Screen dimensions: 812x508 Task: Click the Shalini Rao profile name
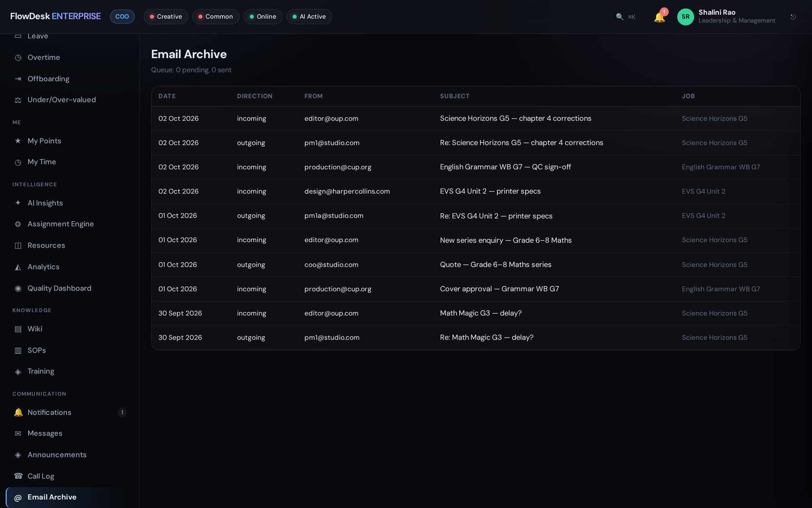point(717,12)
